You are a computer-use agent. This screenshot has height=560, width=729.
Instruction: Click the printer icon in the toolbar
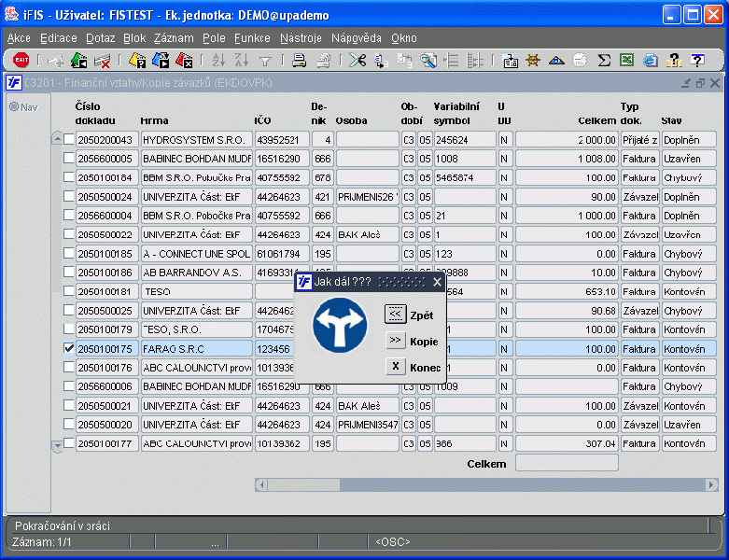[x=300, y=61]
